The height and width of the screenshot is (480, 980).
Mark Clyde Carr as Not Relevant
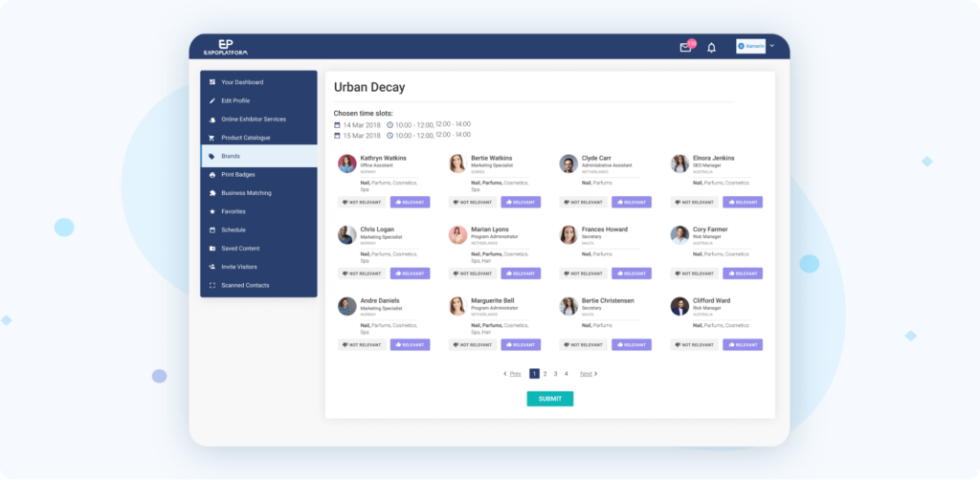pyautogui.click(x=583, y=203)
